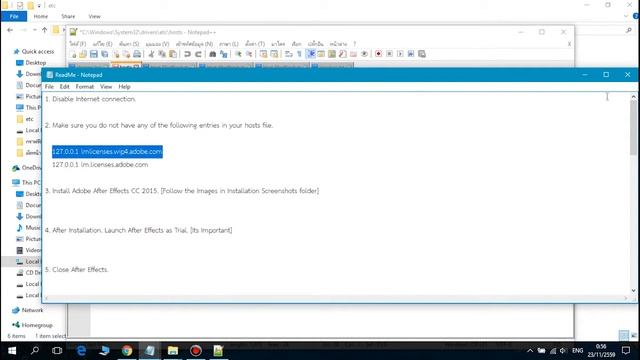The image size is (640, 360).
Task: Click Back arrow in File Explorer
Action: coord(10,30)
